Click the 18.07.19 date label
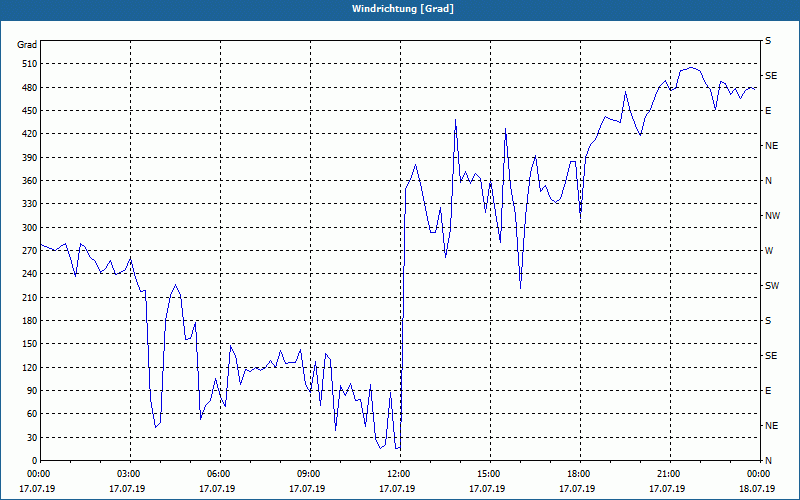Screen dimensions: 800x500 757,488
